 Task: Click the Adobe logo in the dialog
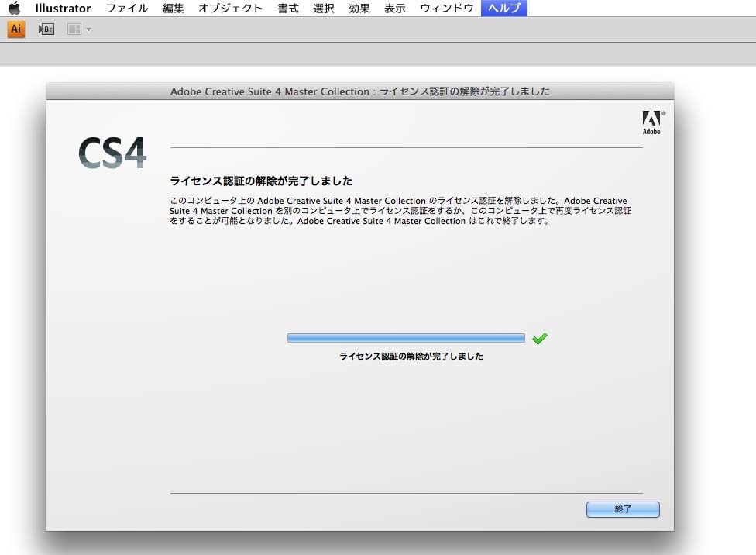coord(651,122)
